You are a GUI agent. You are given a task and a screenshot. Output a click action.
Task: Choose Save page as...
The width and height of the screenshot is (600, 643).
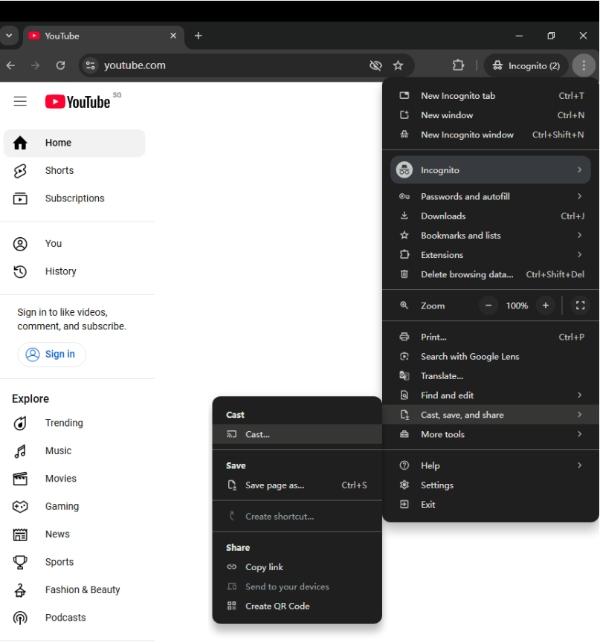tap(297, 486)
